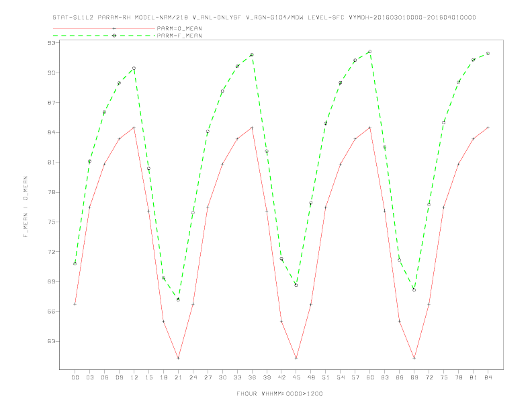Select red O_MEAN trough marker at hour 21

(178, 358)
